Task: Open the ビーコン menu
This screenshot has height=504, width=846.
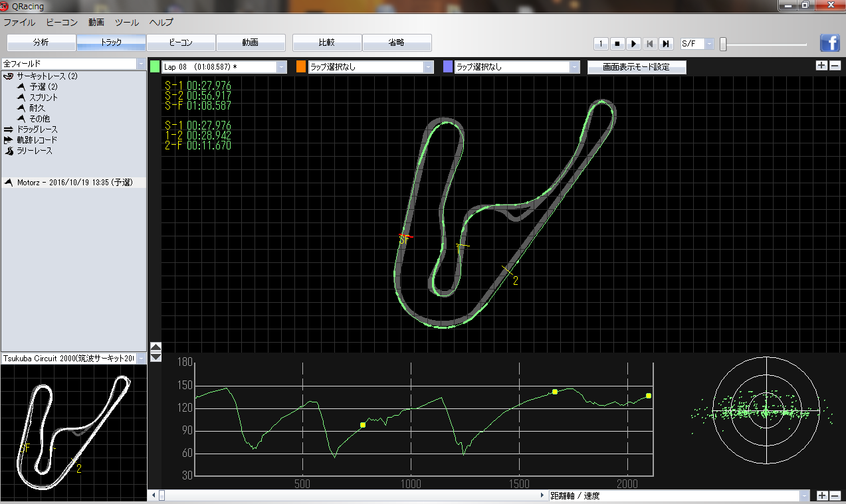Action: click(x=62, y=22)
